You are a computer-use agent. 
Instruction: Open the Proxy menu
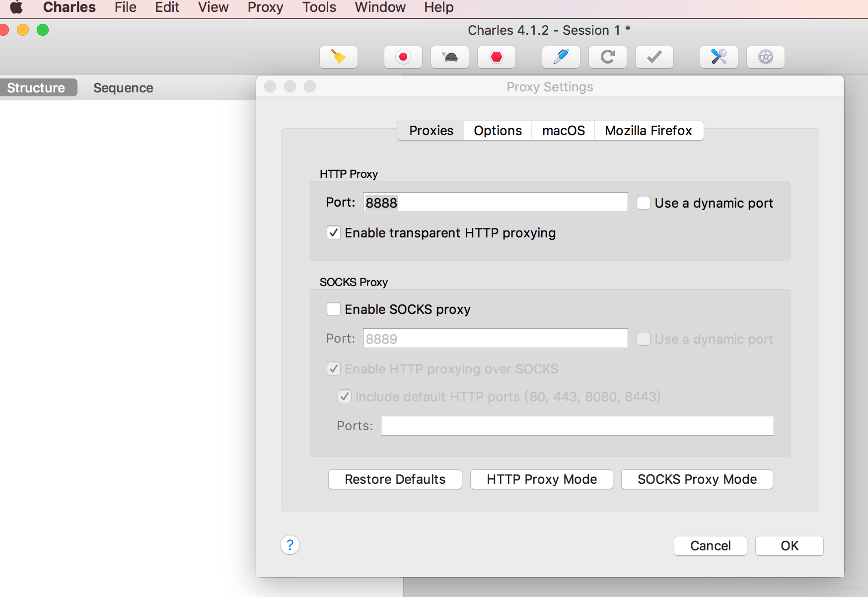(266, 7)
